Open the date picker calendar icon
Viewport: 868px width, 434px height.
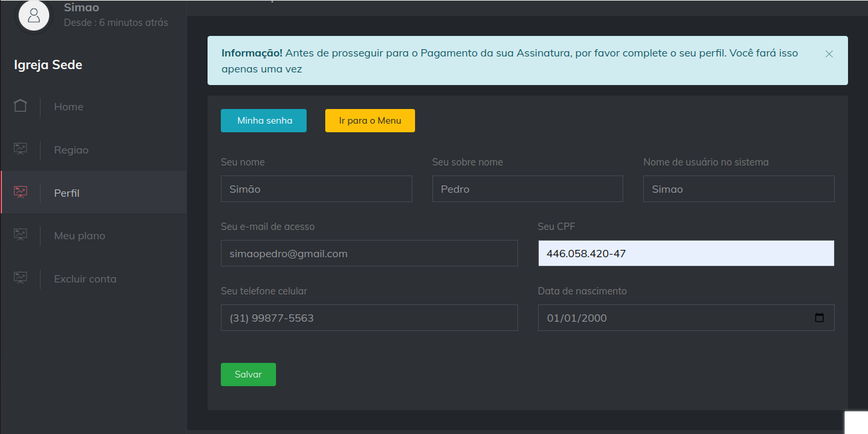coord(819,318)
